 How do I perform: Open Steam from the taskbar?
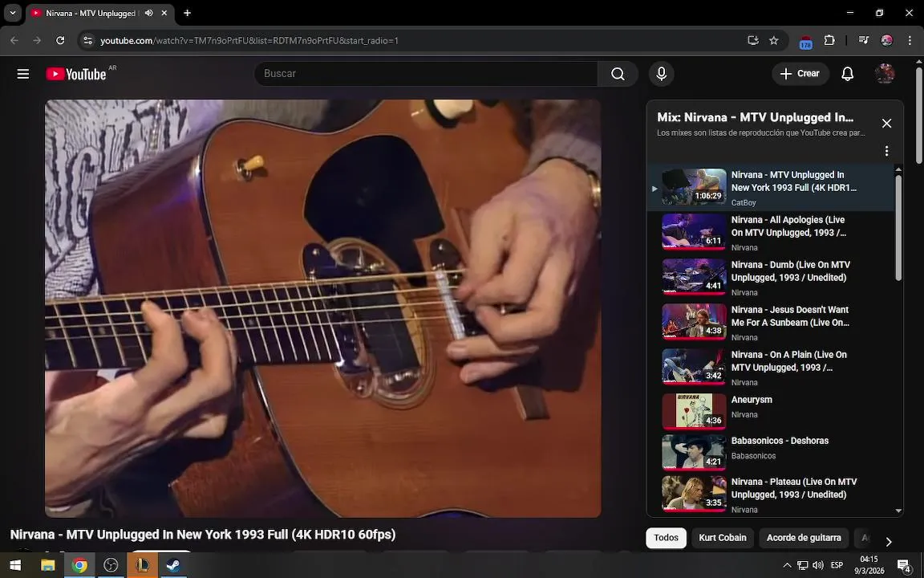pos(173,565)
